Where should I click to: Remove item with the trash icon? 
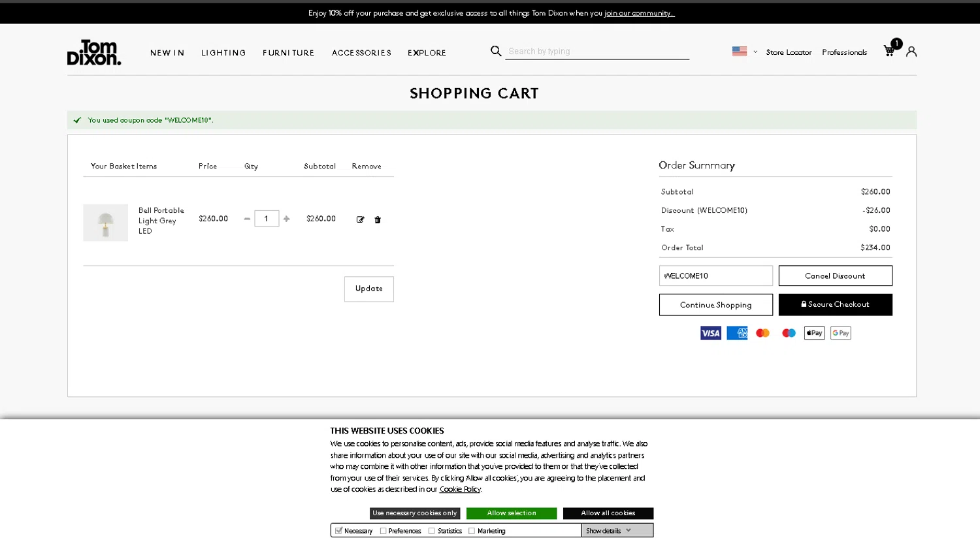[x=378, y=219]
